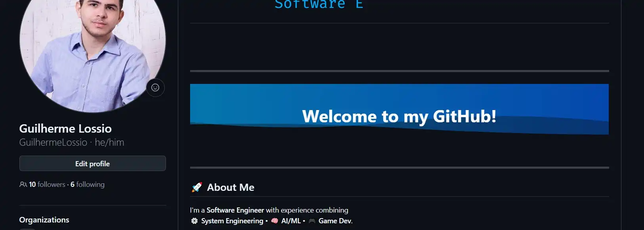This screenshot has width=644, height=230.
Task: Open the 6 following link
Action: coord(88,184)
